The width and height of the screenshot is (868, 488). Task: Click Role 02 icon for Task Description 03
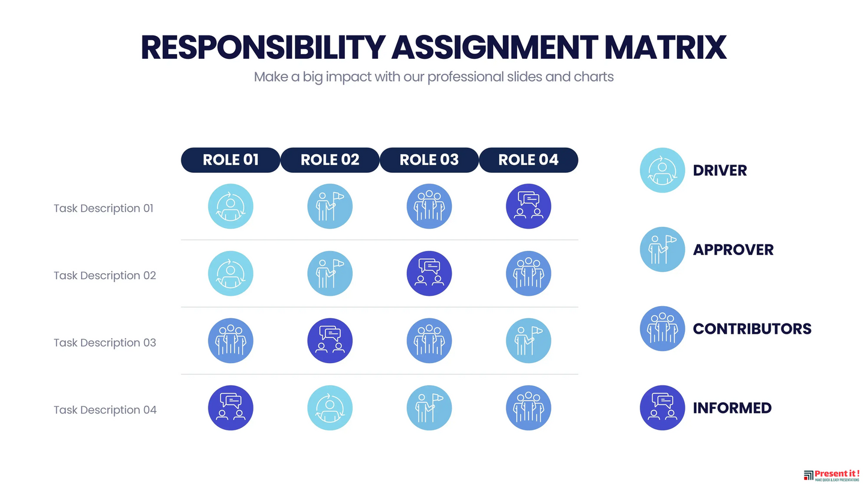330,341
